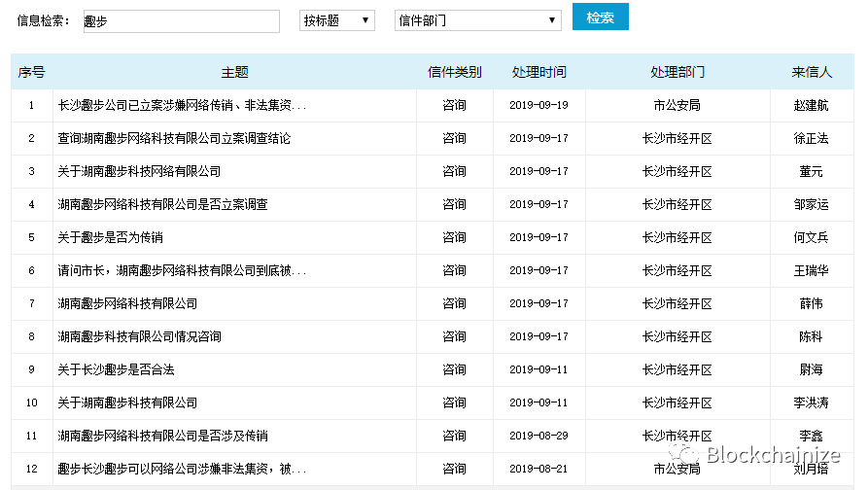Image resolution: width=868 pixels, height=490 pixels.
Task: Click sender name 邹家运
Action: coord(811,204)
